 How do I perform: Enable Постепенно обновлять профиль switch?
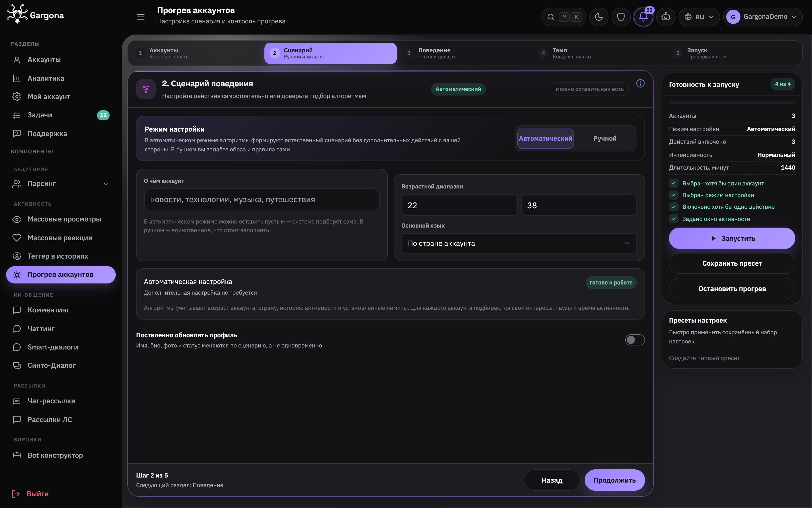point(634,340)
